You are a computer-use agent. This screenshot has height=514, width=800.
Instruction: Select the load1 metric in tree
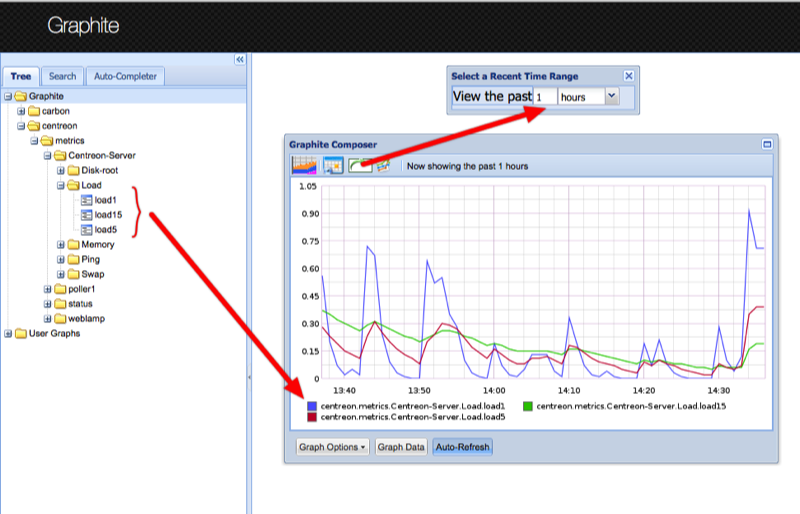[x=106, y=200]
